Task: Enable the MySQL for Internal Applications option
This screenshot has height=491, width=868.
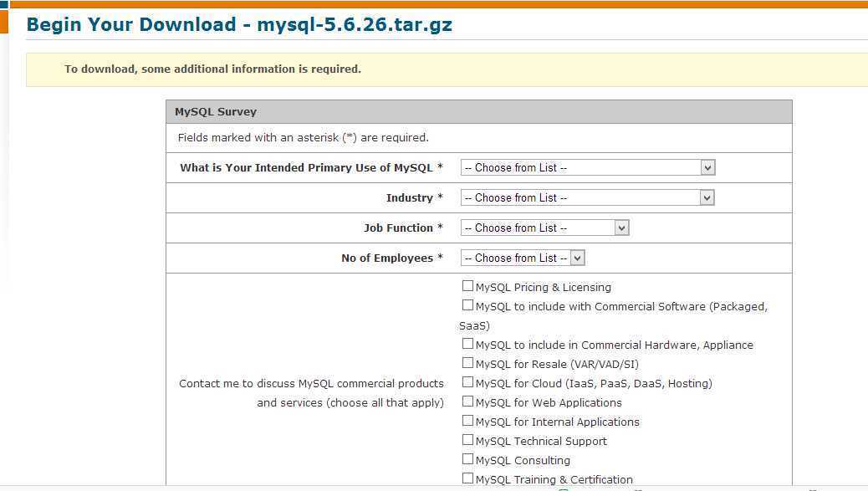Action: (x=468, y=421)
